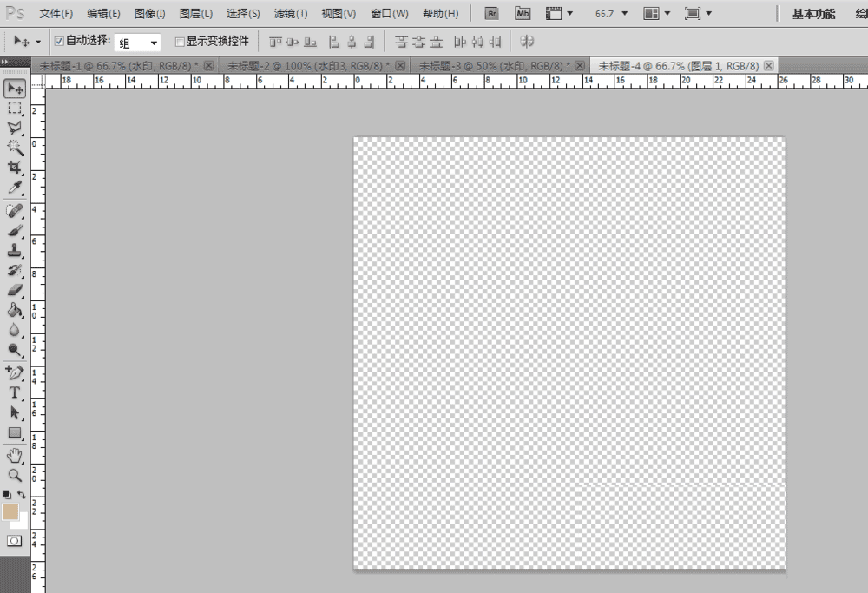868x593 pixels.
Task: Distribute horizontal centers of layers
Action: coord(477,42)
